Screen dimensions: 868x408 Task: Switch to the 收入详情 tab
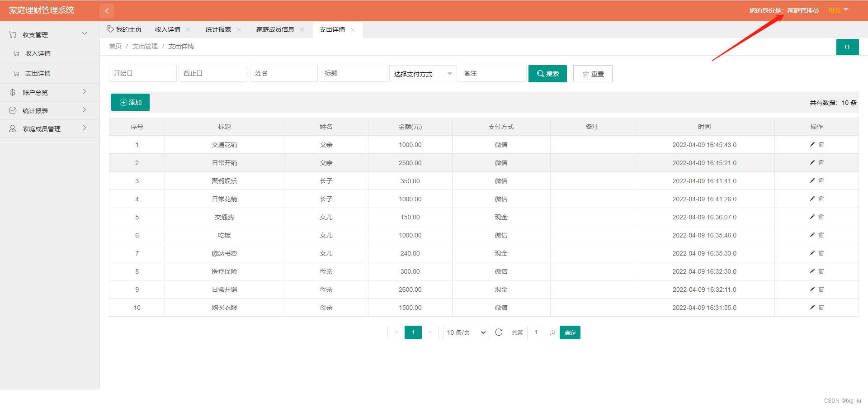pyautogui.click(x=168, y=29)
